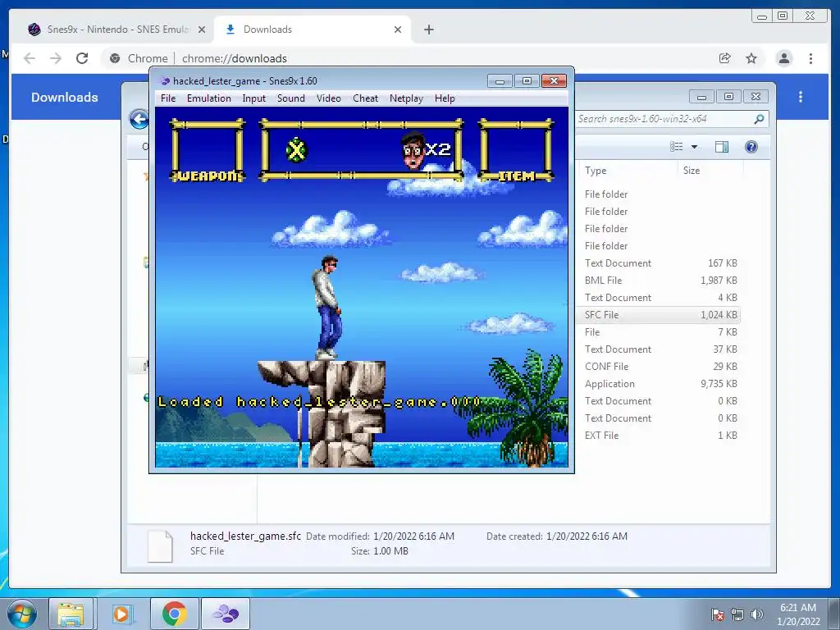
Task: Change the Explorer view icon
Action: 677,147
